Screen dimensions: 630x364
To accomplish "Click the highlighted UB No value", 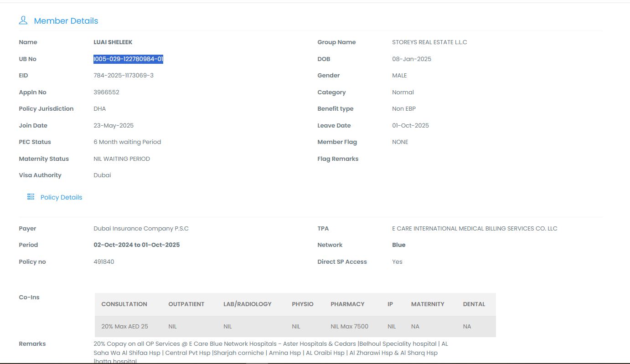I will coord(128,59).
